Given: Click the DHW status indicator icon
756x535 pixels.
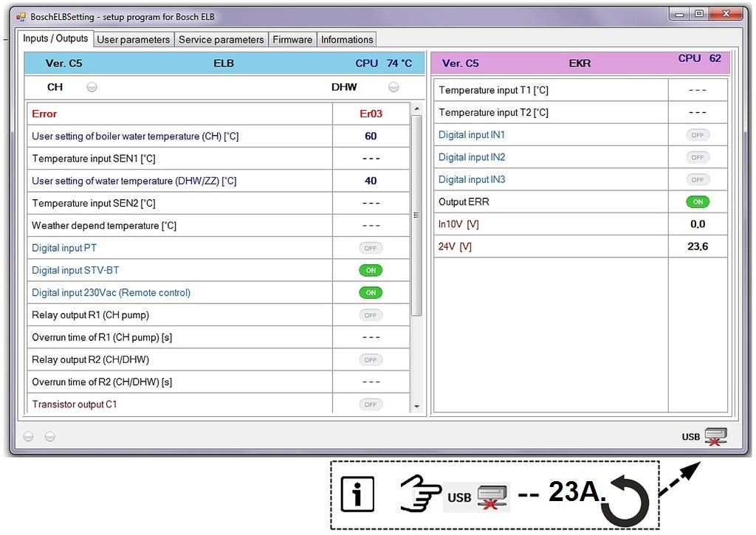Looking at the screenshot, I should pyautogui.click(x=394, y=87).
